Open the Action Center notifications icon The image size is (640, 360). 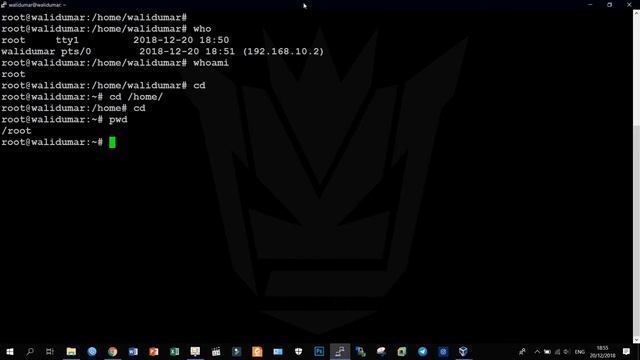pyautogui.click(x=627, y=351)
